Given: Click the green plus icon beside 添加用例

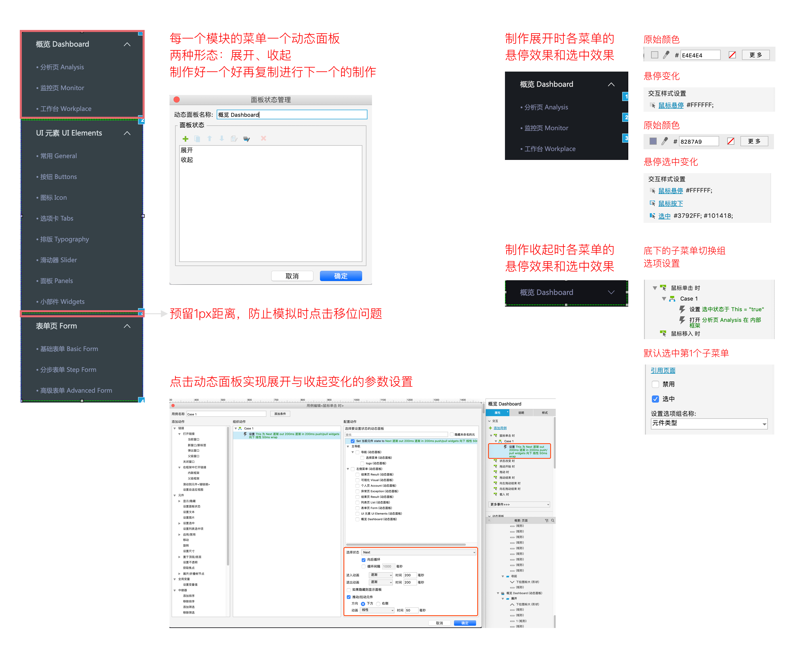Looking at the screenshot, I should click(x=490, y=428).
